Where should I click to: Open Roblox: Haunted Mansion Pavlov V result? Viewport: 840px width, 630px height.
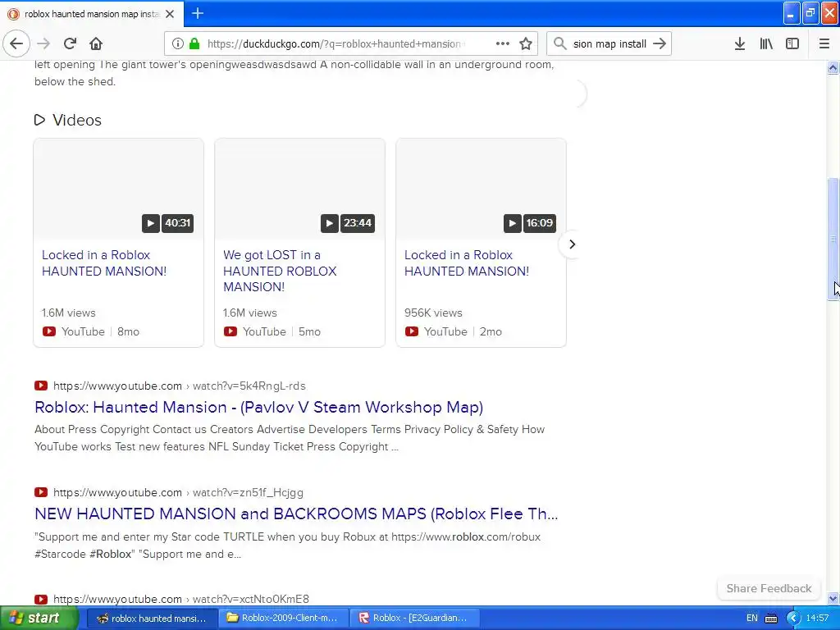[x=258, y=407]
